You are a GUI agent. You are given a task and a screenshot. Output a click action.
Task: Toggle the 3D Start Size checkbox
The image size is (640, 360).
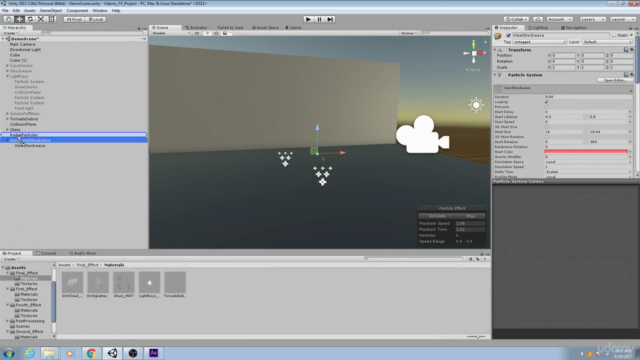click(547, 127)
